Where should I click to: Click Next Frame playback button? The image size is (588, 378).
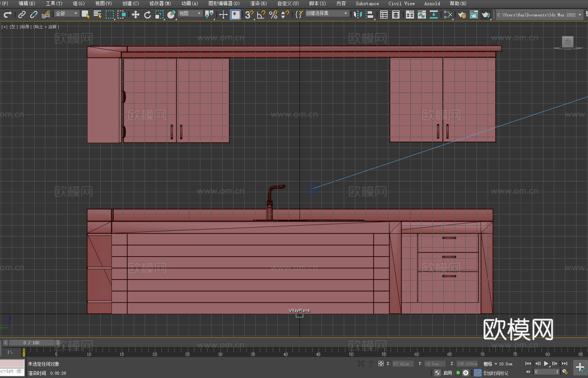point(555,364)
